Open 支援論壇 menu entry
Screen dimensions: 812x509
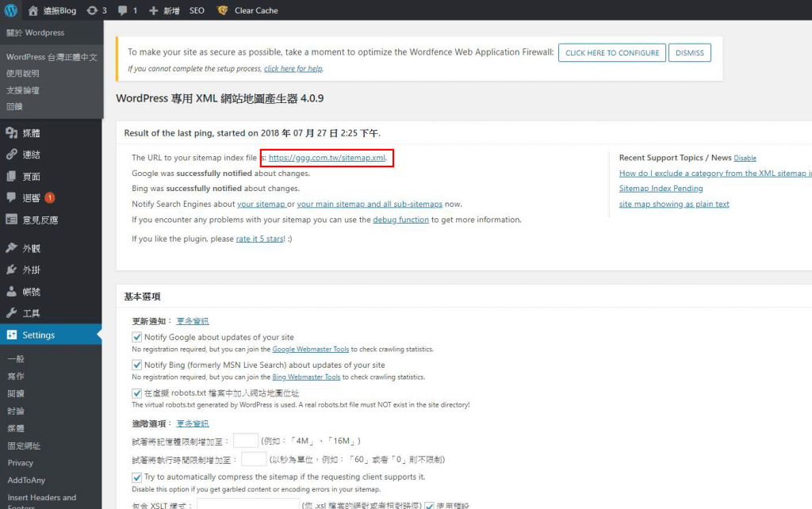coord(23,90)
